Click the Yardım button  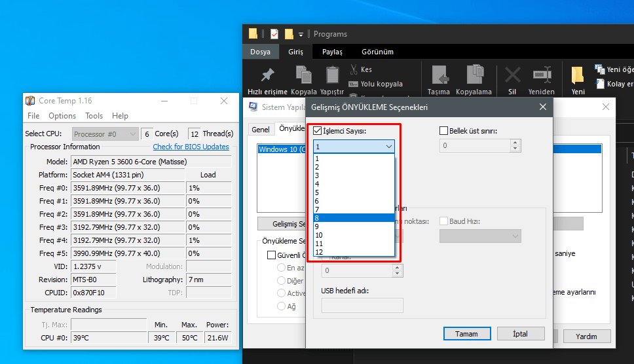(586, 336)
